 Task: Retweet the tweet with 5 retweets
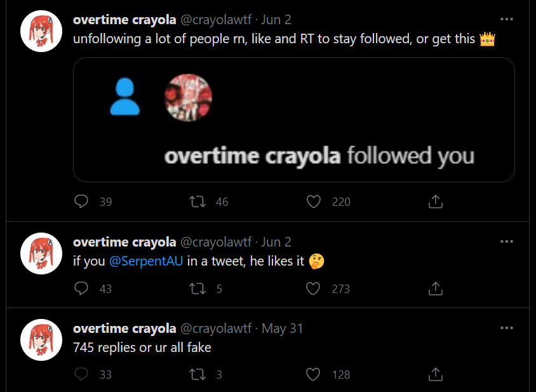198,288
